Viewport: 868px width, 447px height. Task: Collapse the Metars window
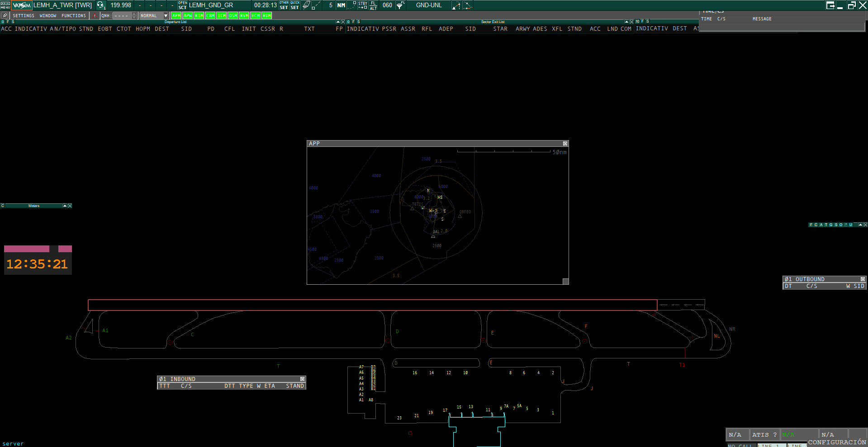(65, 206)
